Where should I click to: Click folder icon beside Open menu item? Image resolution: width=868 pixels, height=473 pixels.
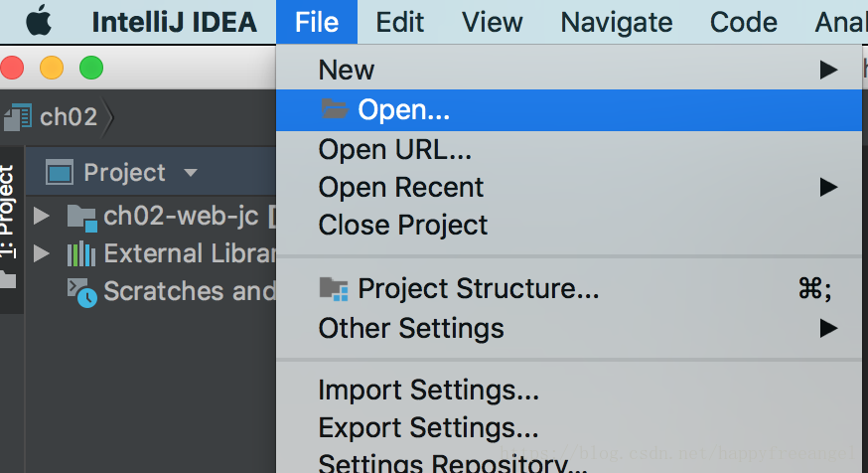pos(335,109)
